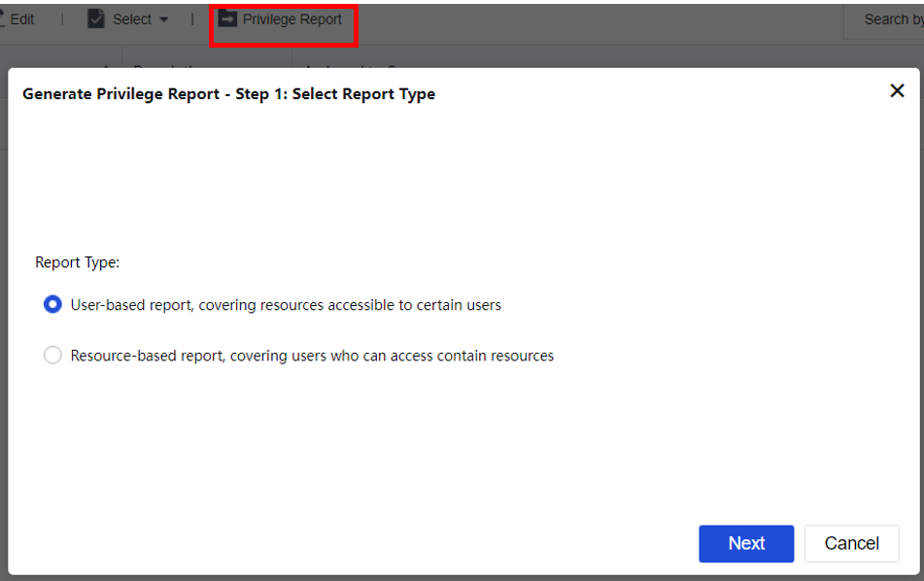Viewport: 924px width, 581px height.
Task: Click the Edit pencil icon
Action: tap(3, 19)
